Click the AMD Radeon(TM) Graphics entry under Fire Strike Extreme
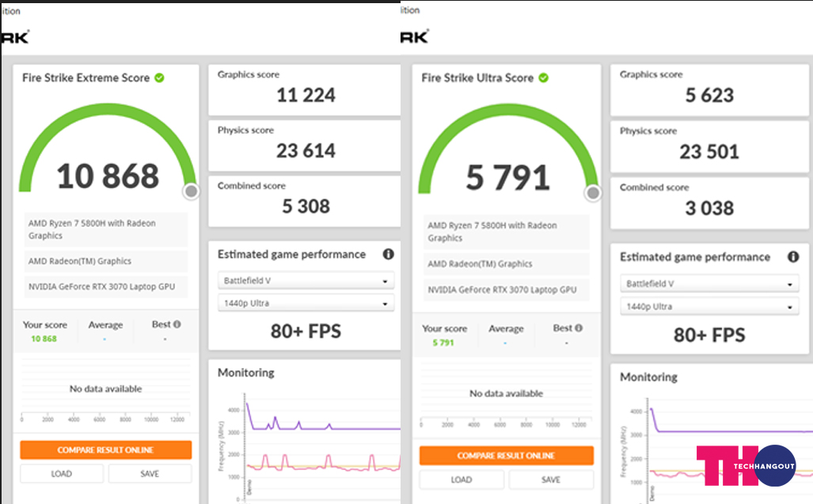 tap(106, 261)
